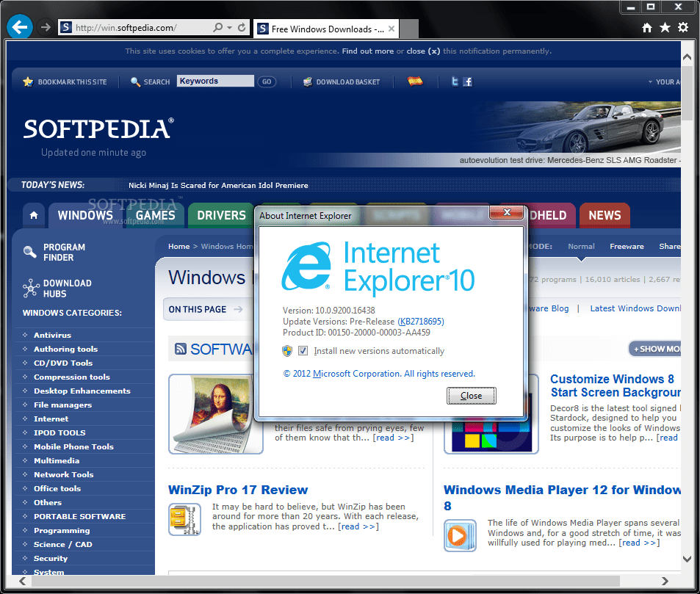
Task: Open the address bar dropdown arrow
Action: (x=229, y=28)
